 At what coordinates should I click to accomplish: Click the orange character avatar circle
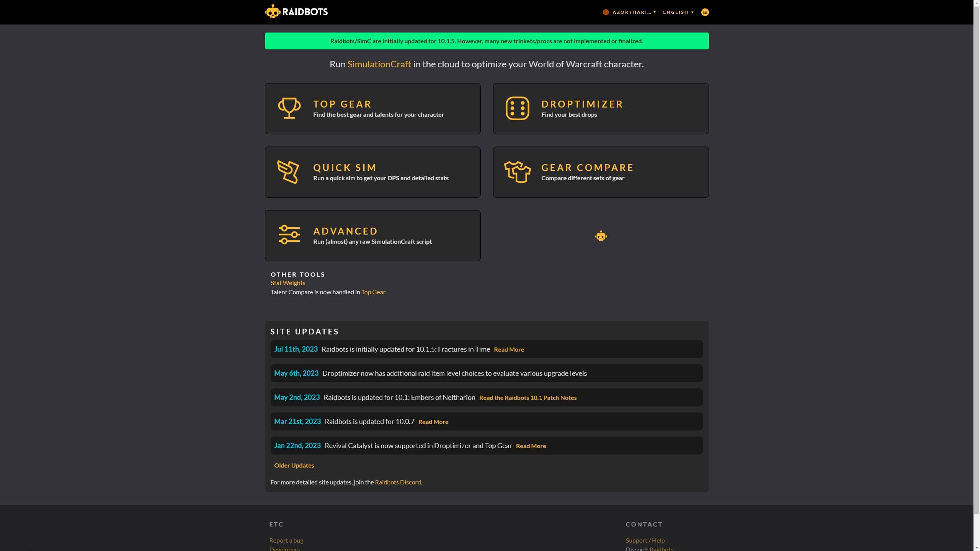[x=606, y=12]
